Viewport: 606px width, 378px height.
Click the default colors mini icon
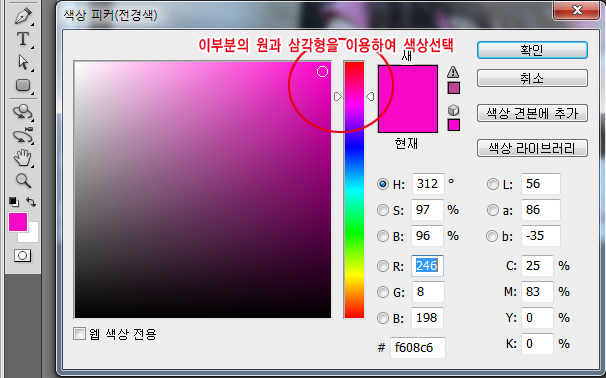pos(14,202)
